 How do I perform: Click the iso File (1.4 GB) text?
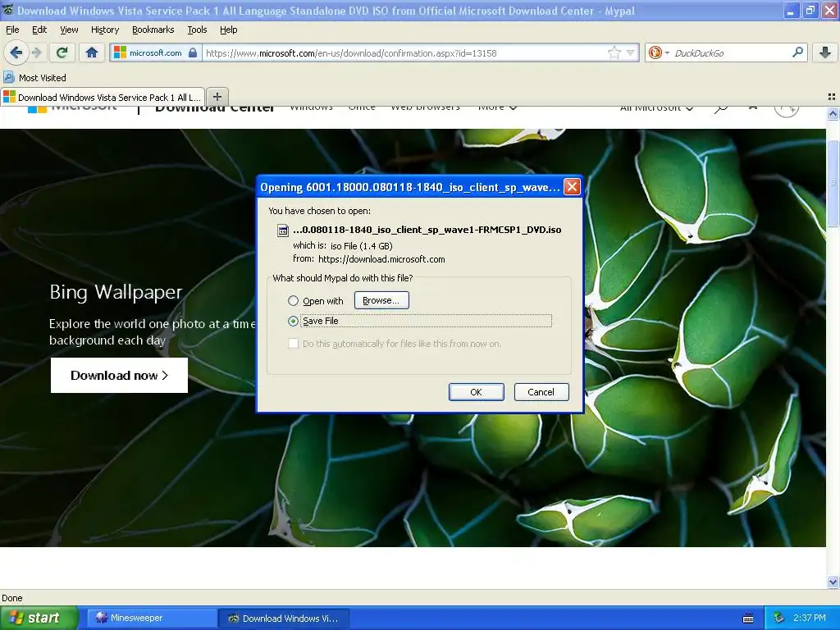tap(362, 246)
